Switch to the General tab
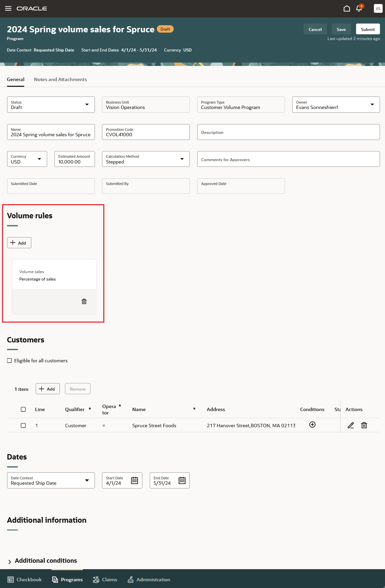Screen dimensions: 385x588 (15, 79)
